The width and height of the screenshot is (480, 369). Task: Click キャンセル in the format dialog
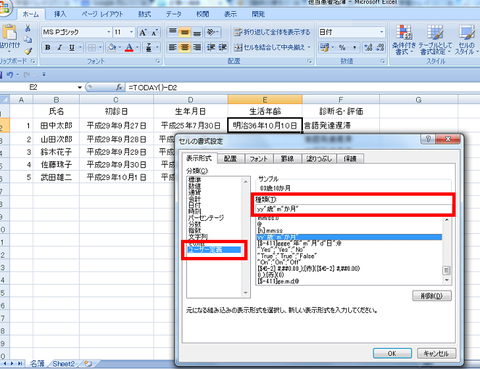pyautogui.click(x=436, y=353)
